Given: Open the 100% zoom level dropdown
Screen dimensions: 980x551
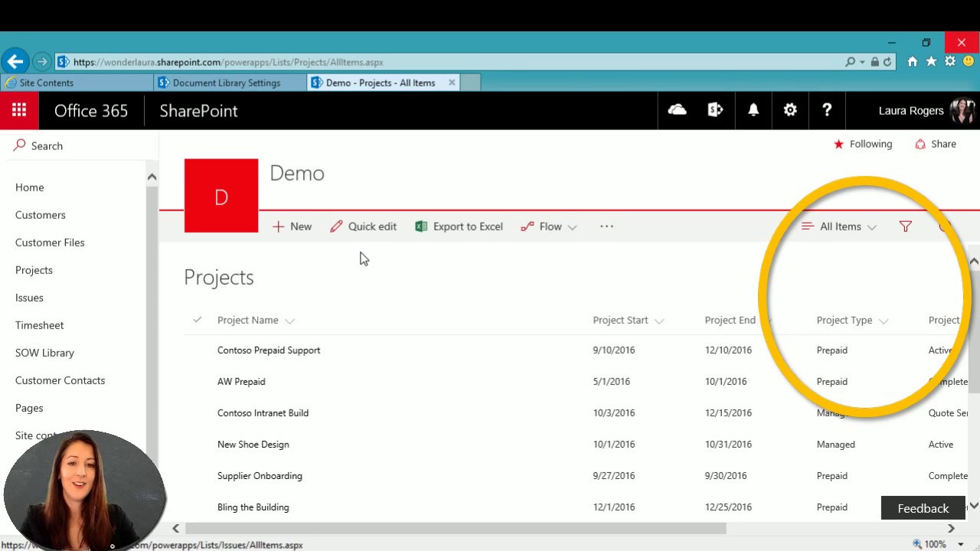Looking at the screenshot, I should click(960, 545).
